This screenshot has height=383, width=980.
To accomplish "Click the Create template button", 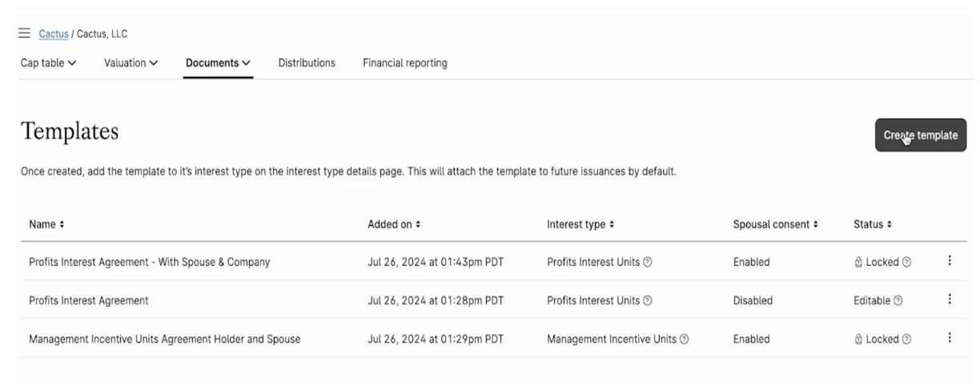I will coord(921,135).
